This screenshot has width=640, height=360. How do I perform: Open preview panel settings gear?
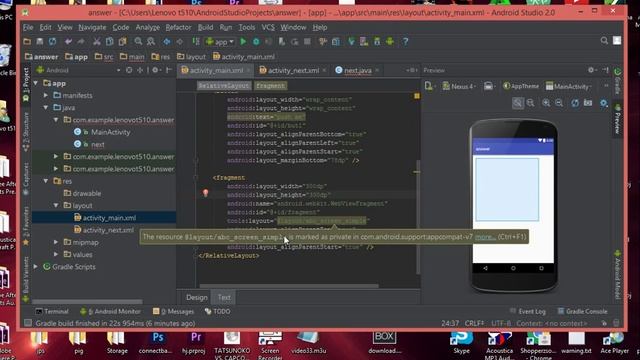[591, 70]
